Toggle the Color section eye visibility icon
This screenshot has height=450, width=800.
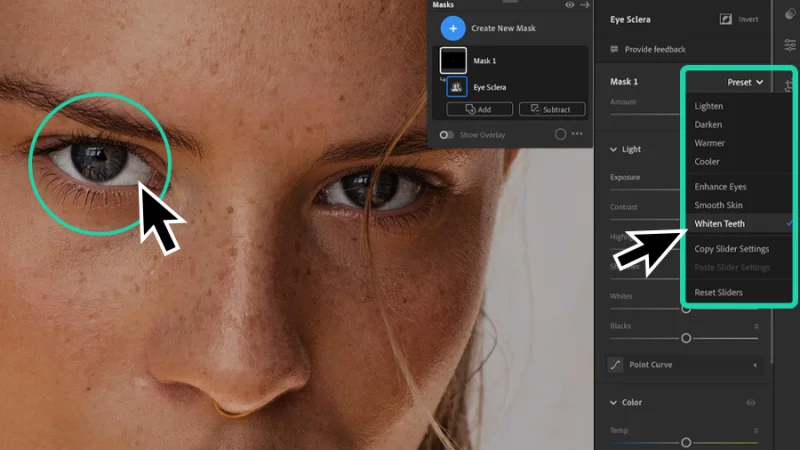tap(751, 403)
